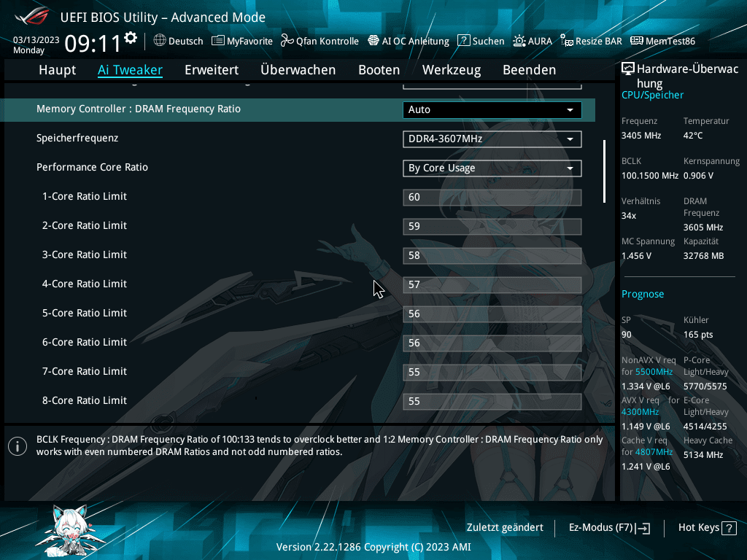The image size is (747, 560).
Task: Open the Haupt tab
Action: point(57,70)
